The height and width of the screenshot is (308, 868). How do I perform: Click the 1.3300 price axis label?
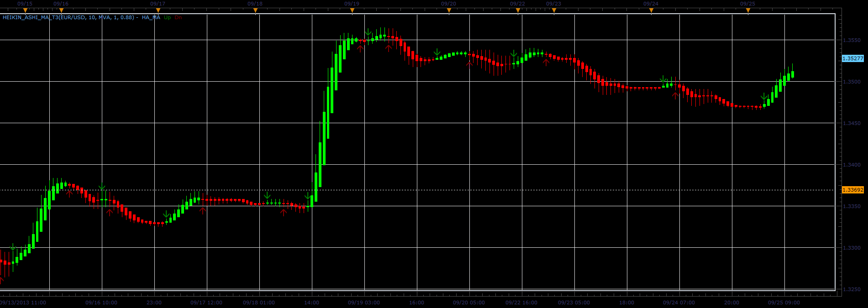pyautogui.click(x=852, y=248)
